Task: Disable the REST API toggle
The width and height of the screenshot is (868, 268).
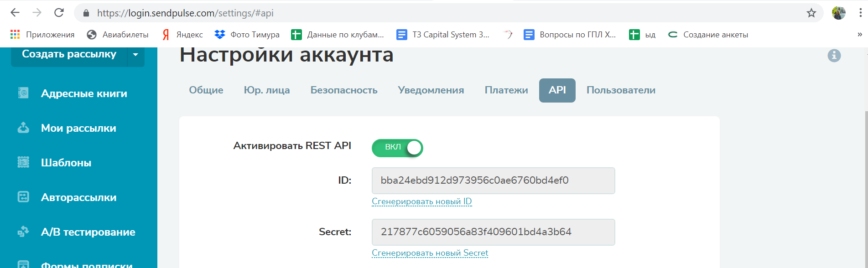Action: (397, 148)
